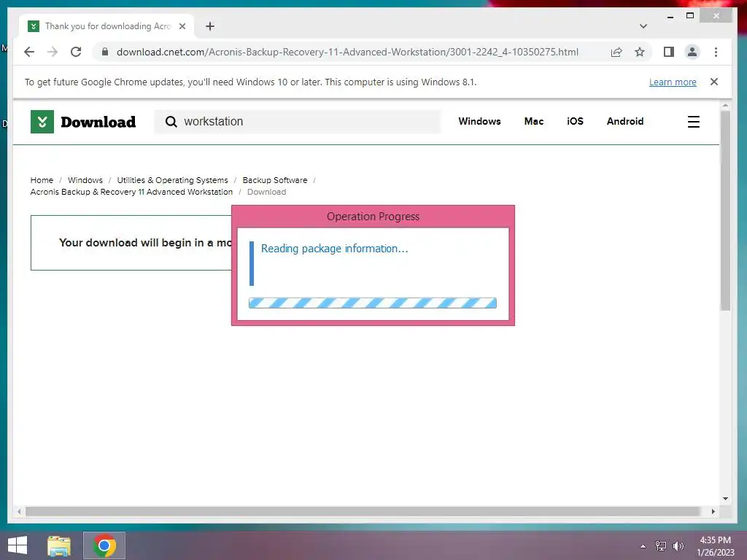Click the horizontal scroll-left arrow
Viewport: 747px width, 560px height.
coord(19,511)
